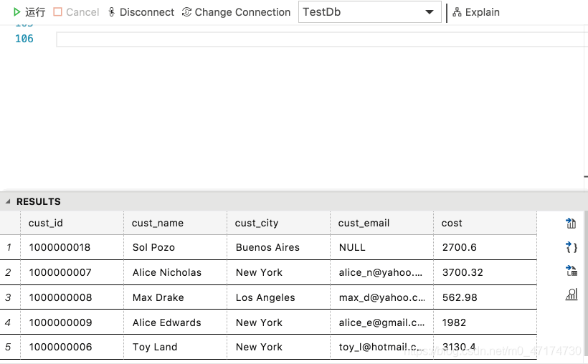Viewport: 588px width, 364px height.
Task: Click the Sol Pozo name cell
Action: pos(175,247)
